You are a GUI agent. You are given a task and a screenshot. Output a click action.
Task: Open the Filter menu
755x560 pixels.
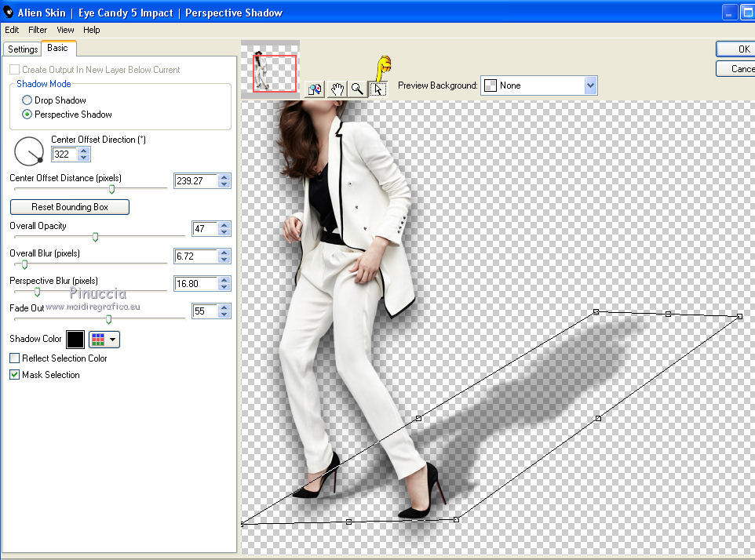pyautogui.click(x=38, y=30)
